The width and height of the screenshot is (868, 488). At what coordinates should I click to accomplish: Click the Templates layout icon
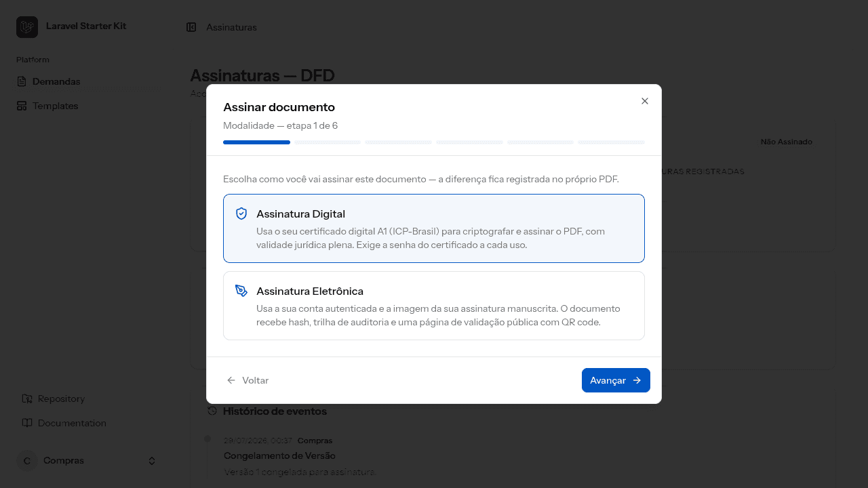point(22,106)
